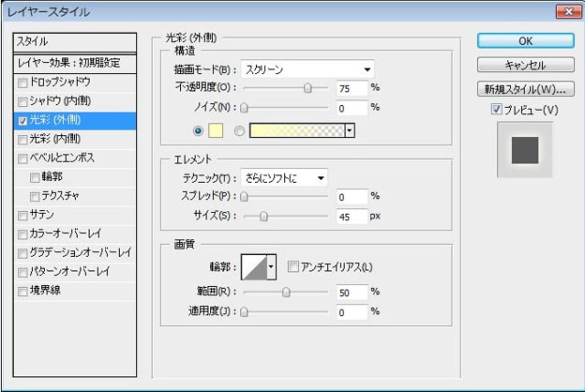Click the gradient preview bar
Image resolution: width=585 pixels, height=392 pixels.
297,131
